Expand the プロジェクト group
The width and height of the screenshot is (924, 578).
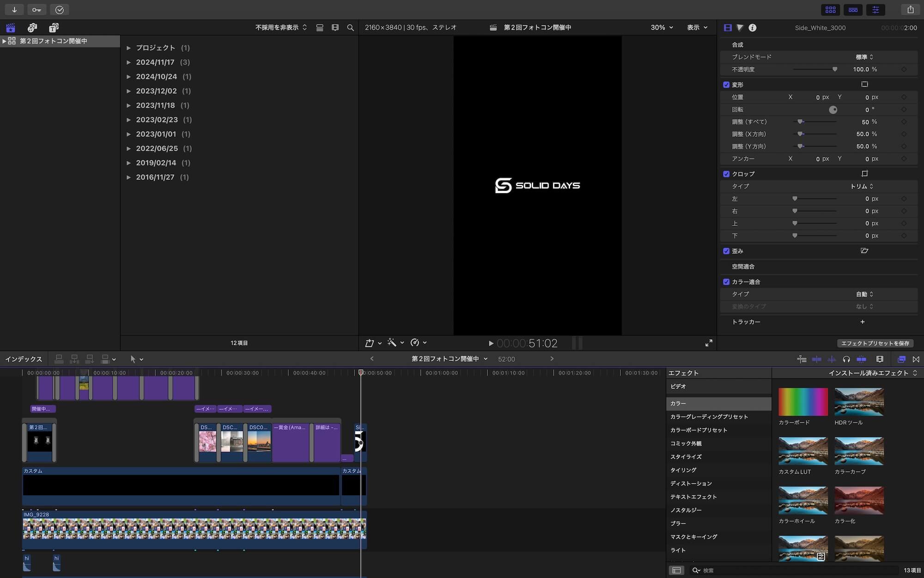coord(129,48)
